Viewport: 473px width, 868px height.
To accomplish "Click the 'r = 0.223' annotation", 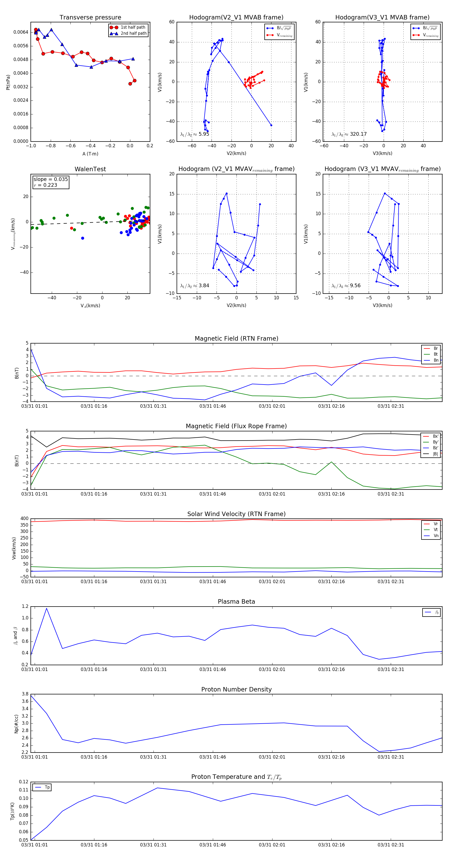I will point(45,185).
